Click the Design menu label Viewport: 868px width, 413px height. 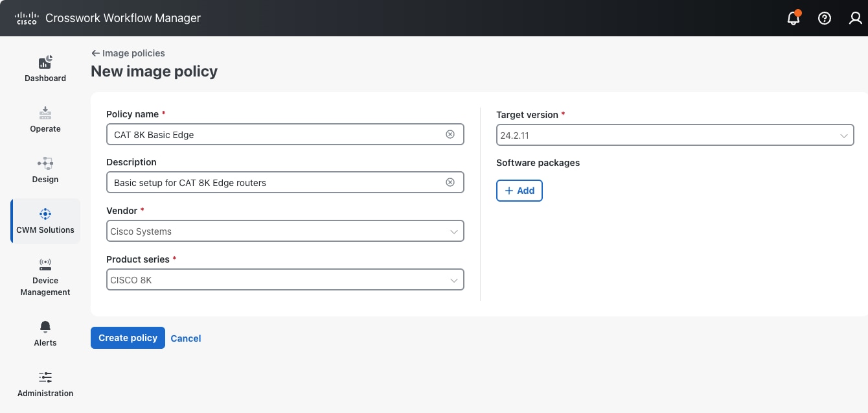45,180
